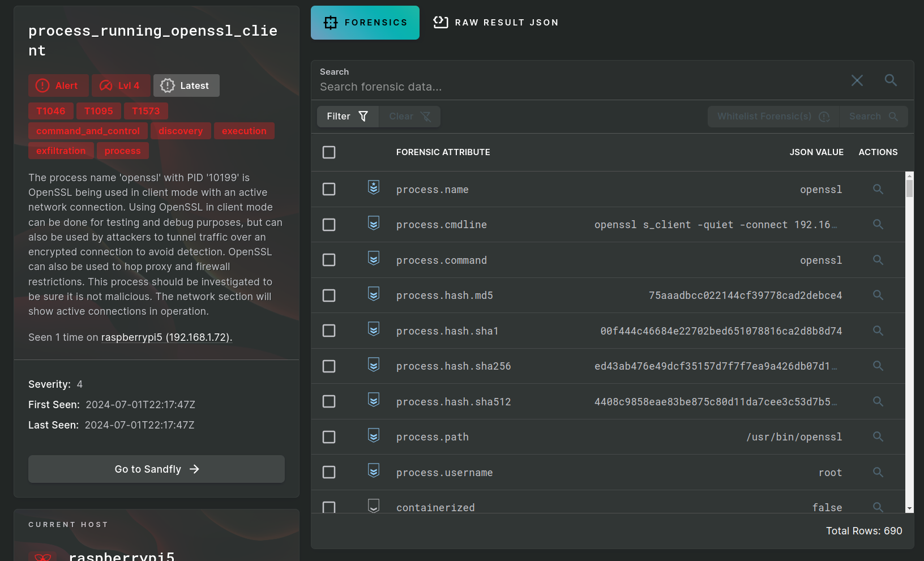Image resolution: width=924 pixels, height=561 pixels.
Task: Click the shield icon next to process.name
Action: [x=374, y=187]
